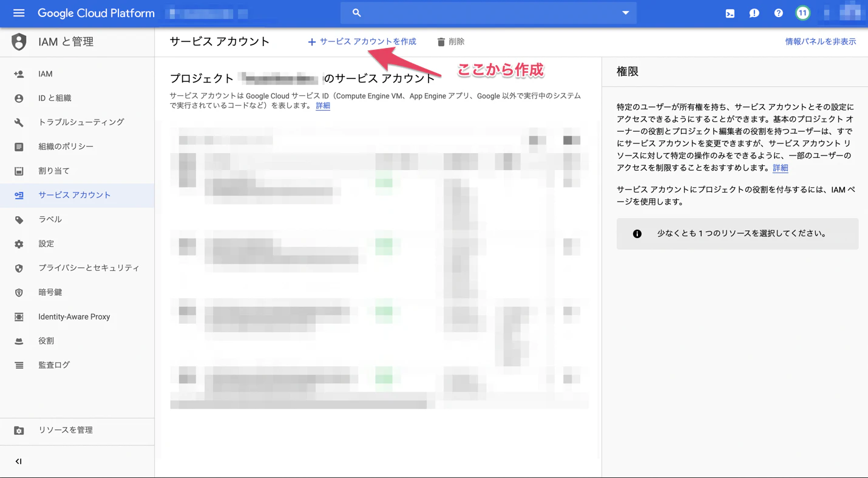
Task: Click the IAM と管理 shield icon
Action: (x=19, y=42)
